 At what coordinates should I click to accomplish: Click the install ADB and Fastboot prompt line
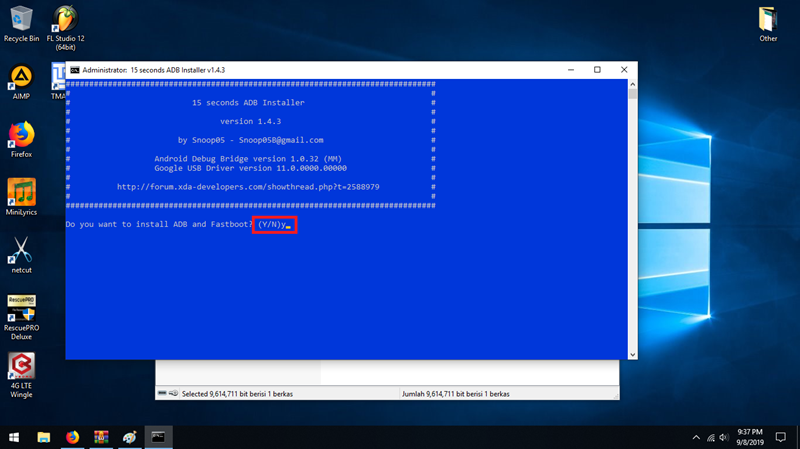178,224
